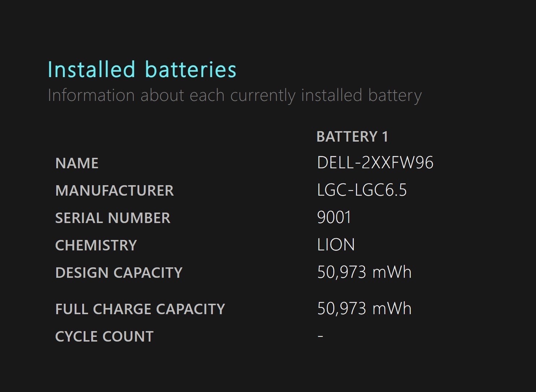536x392 pixels.
Task: Select the design capacity 50,973 mWh value
Action: point(364,272)
